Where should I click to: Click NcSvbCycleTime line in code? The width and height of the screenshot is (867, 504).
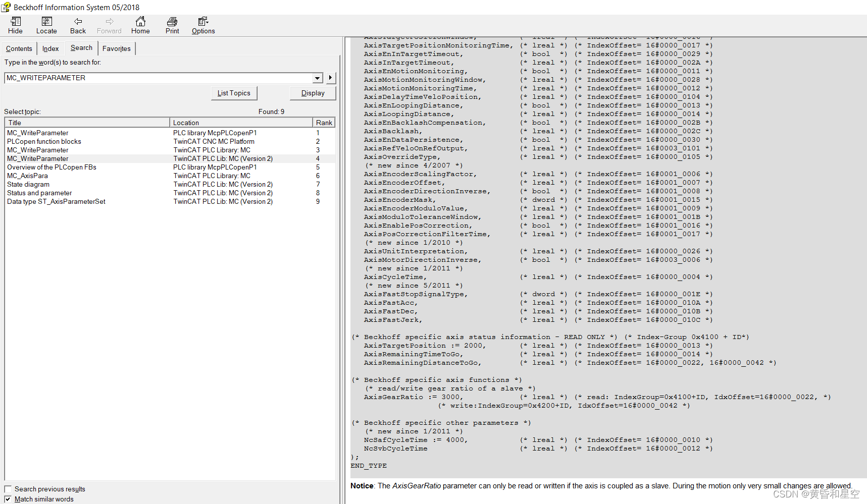pyautogui.click(x=538, y=449)
